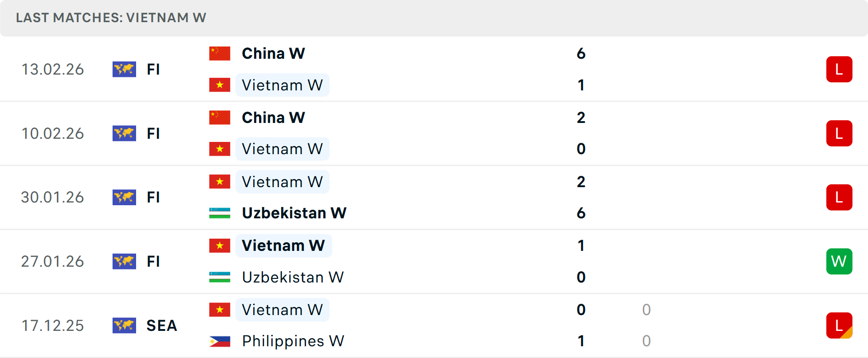Open the match dated 10.02.26
The image size is (868, 358).
click(434, 133)
